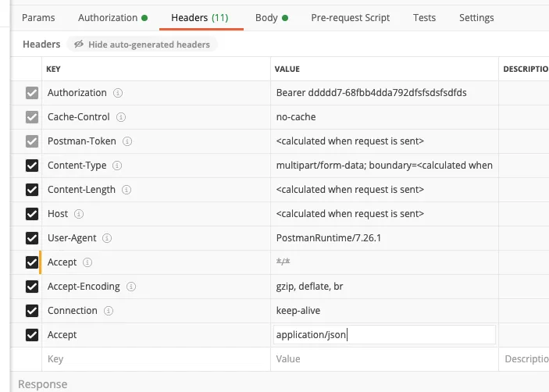Click info icon beside Host key
This screenshot has height=392, width=549.
79,214
